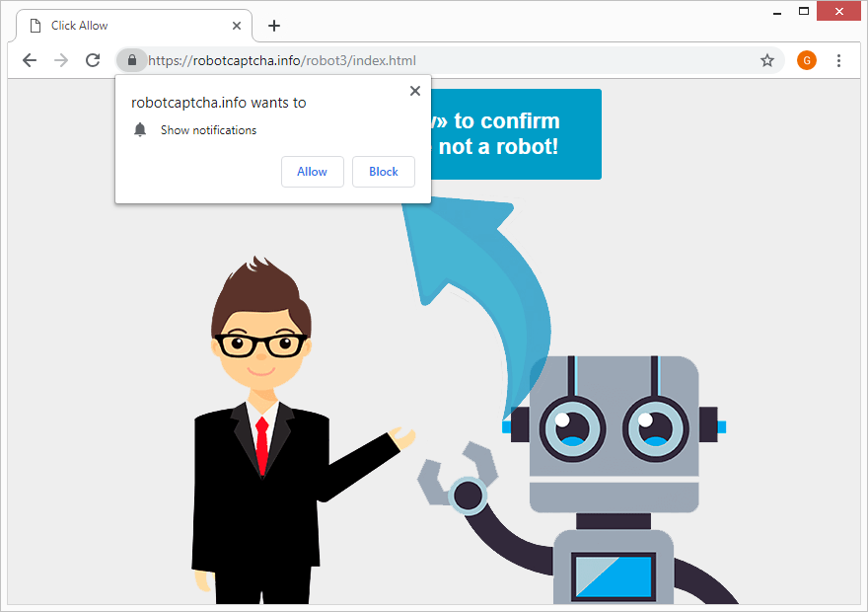
Task: Focus the address bar URL text
Action: pos(282,60)
